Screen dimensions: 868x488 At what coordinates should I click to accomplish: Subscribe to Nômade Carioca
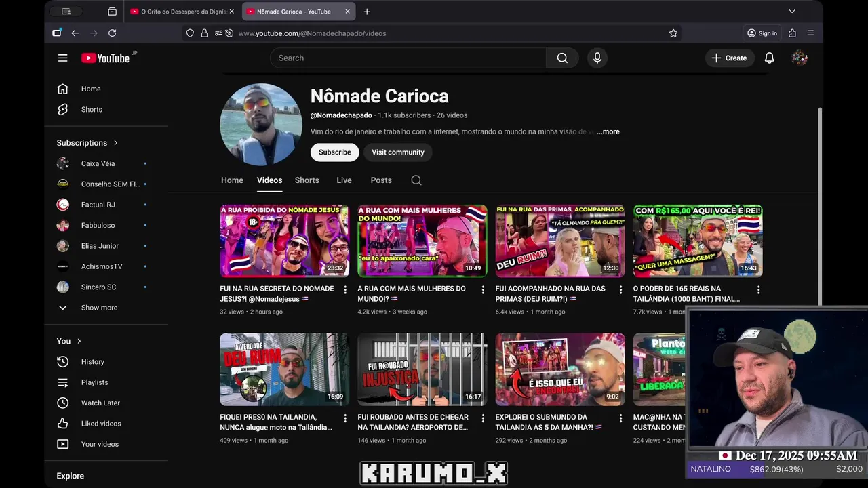(335, 152)
